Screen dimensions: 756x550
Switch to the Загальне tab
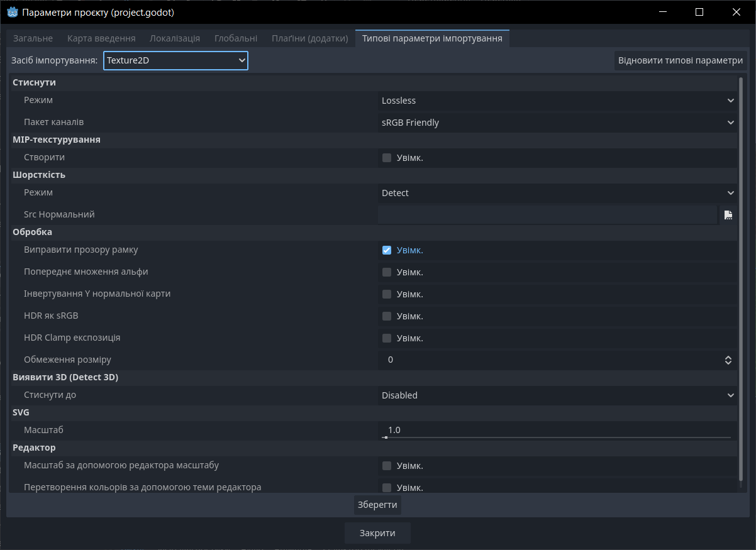point(33,38)
